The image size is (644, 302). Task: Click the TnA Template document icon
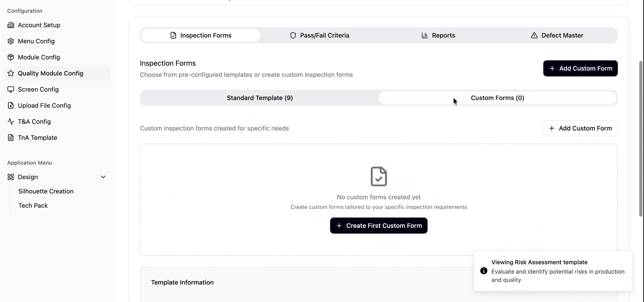11,138
